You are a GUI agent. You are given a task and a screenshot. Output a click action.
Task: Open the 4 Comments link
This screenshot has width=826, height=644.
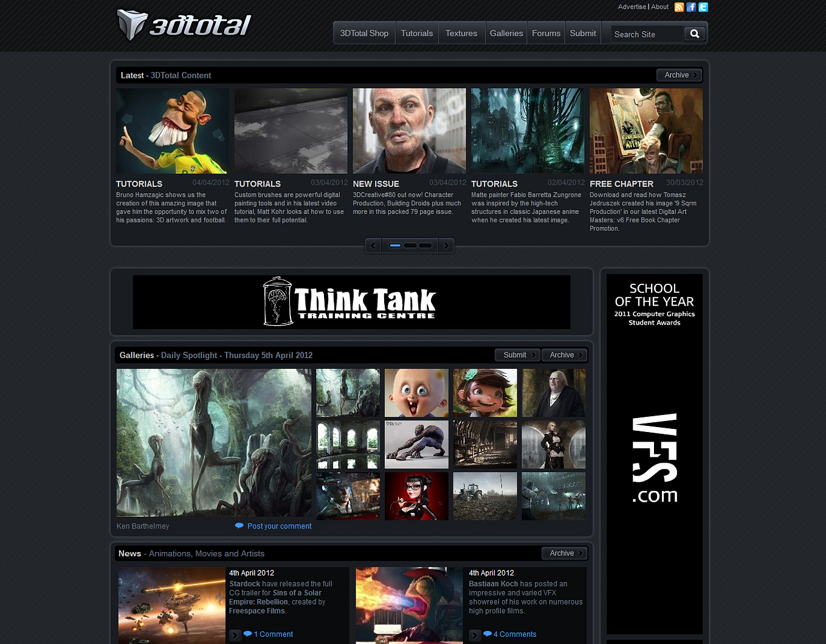(515, 634)
